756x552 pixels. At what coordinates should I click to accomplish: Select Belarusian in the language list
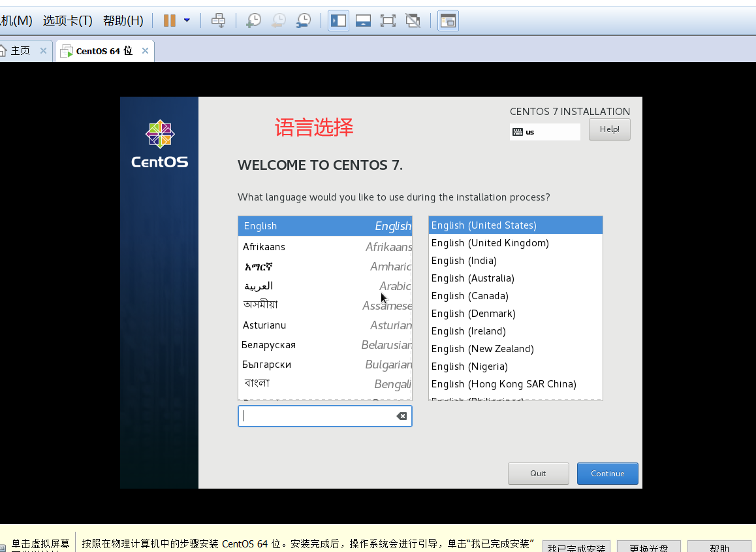coord(325,345)
